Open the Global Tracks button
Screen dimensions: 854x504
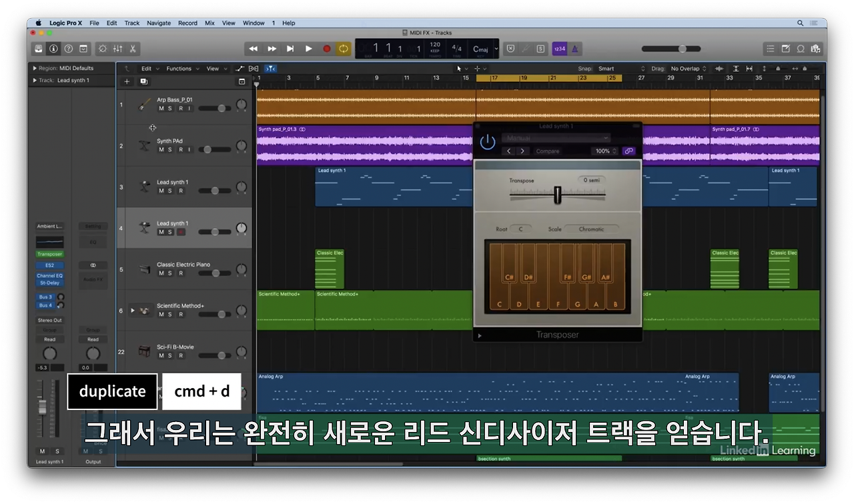click(242, 81)
